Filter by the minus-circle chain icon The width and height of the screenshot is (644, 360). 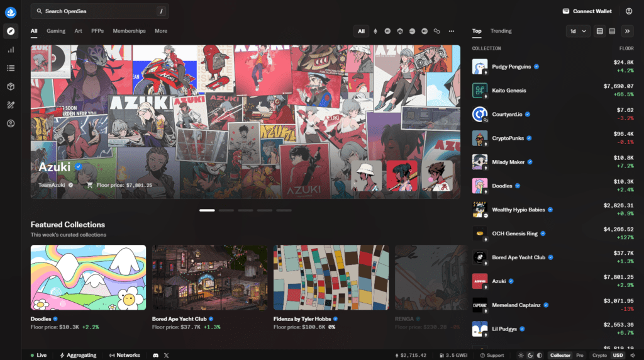412,31
